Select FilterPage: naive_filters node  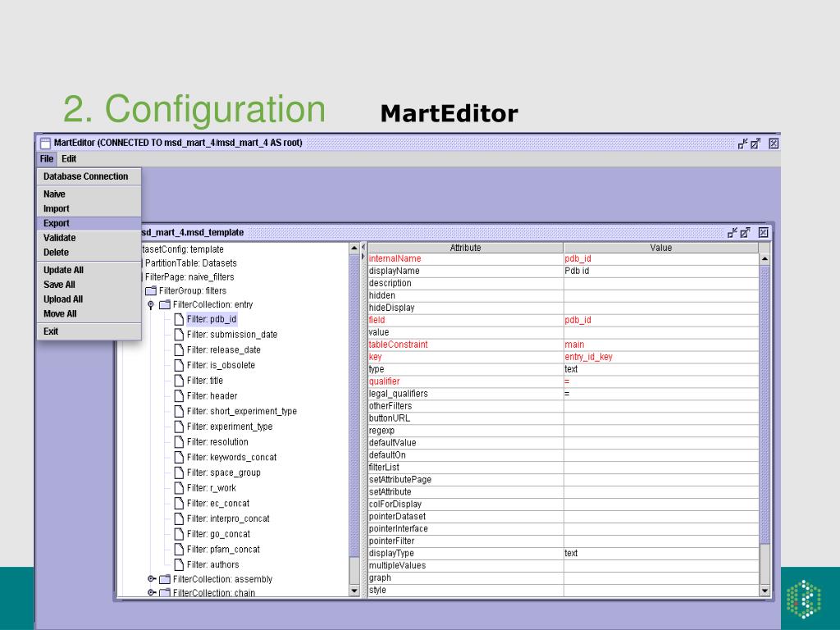point(189,277)
